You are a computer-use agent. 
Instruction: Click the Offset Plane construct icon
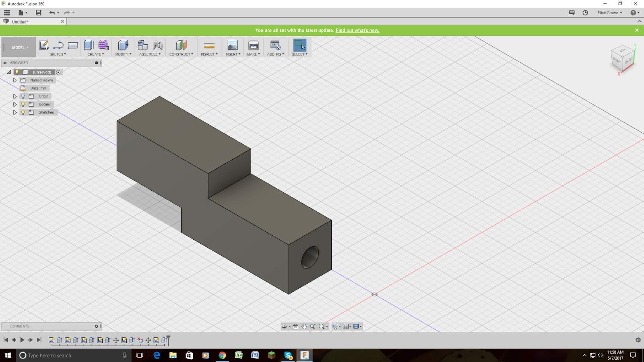click(181, 45)
